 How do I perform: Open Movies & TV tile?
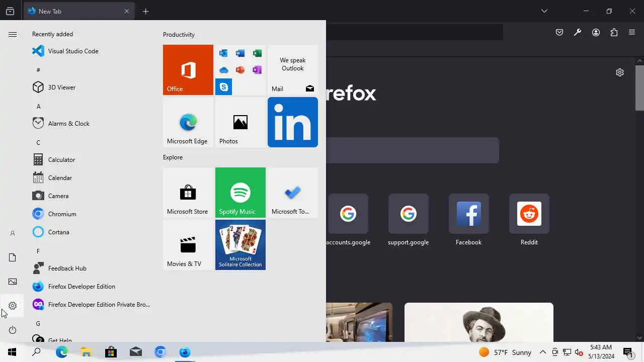pos(188,245)
